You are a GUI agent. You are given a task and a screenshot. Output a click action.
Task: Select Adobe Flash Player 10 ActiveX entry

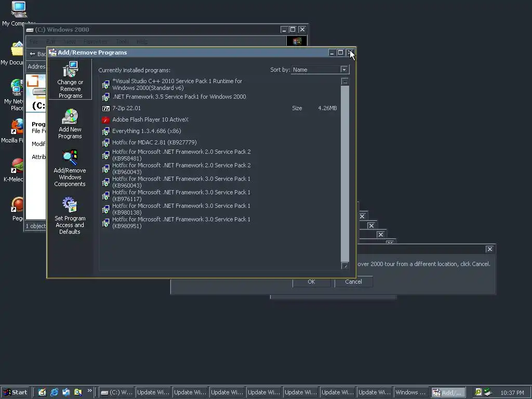pyautogui.click(x=220, y=120)
